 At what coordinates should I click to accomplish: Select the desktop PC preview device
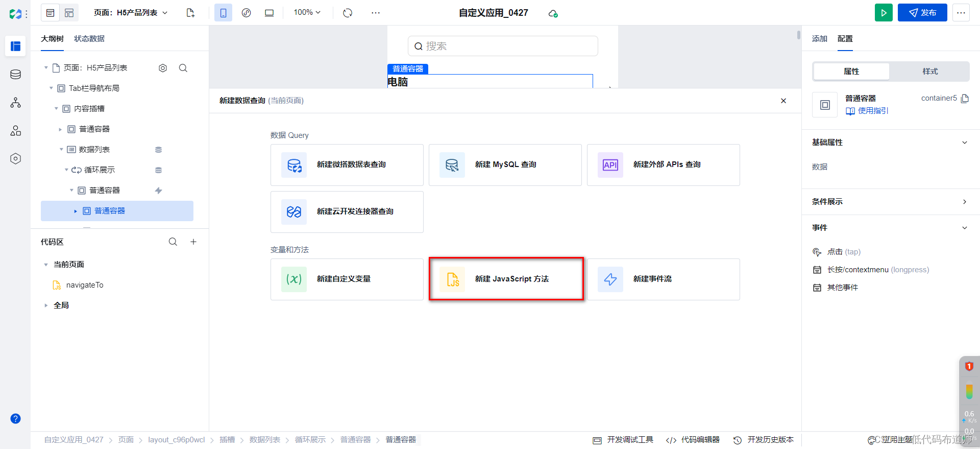coord(269,13)
